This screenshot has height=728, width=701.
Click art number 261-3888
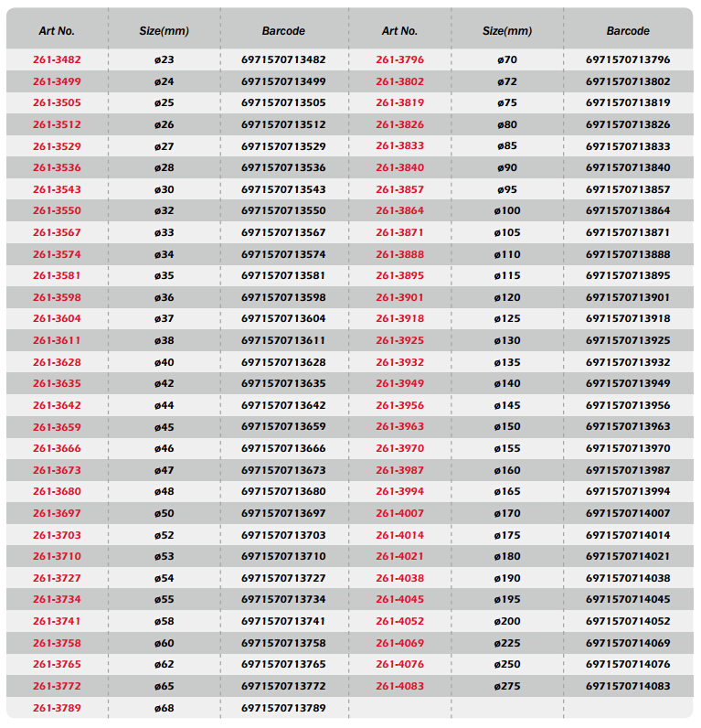point(400,254)
